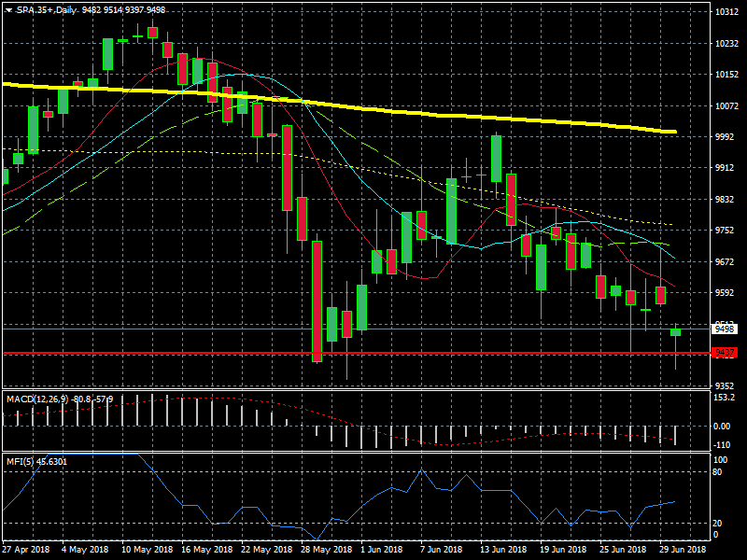Click the triangle arrow beside SPA 35+ title
This screenshot has width=747, height=560.
(8, 10)
